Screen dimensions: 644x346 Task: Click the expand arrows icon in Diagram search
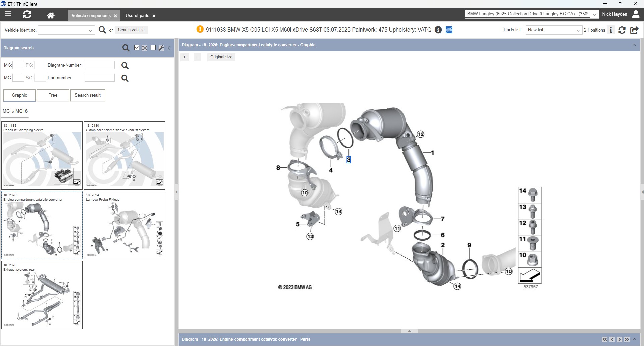pos(145,48)
